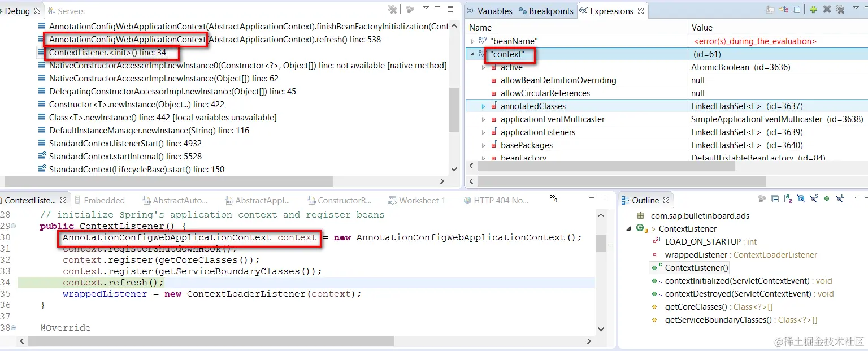Open the HTTP 404 browser tab
The width and height of the screenshot is (868, 351).
tap(496, 201)
